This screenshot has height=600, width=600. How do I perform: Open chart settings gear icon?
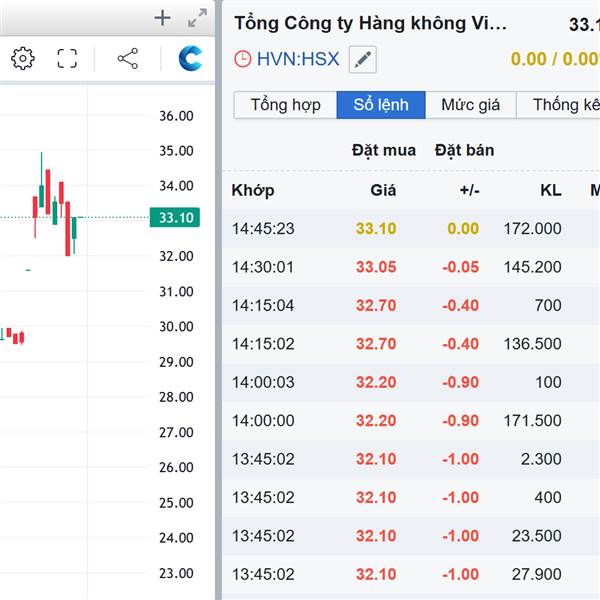[x=22, y=58]
